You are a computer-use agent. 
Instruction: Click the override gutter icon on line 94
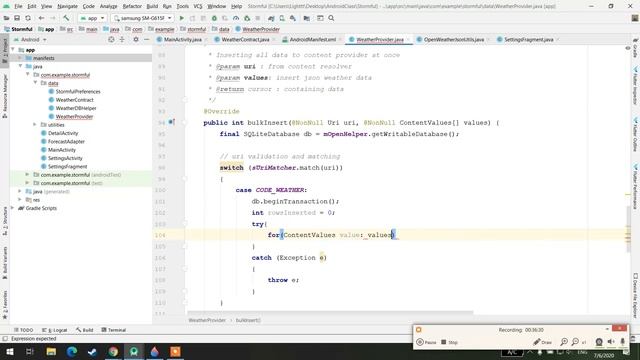(171, 122)
